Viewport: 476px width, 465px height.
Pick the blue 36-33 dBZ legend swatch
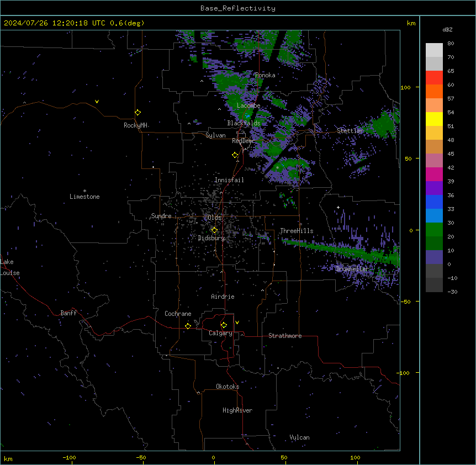(x=434, y=202)
